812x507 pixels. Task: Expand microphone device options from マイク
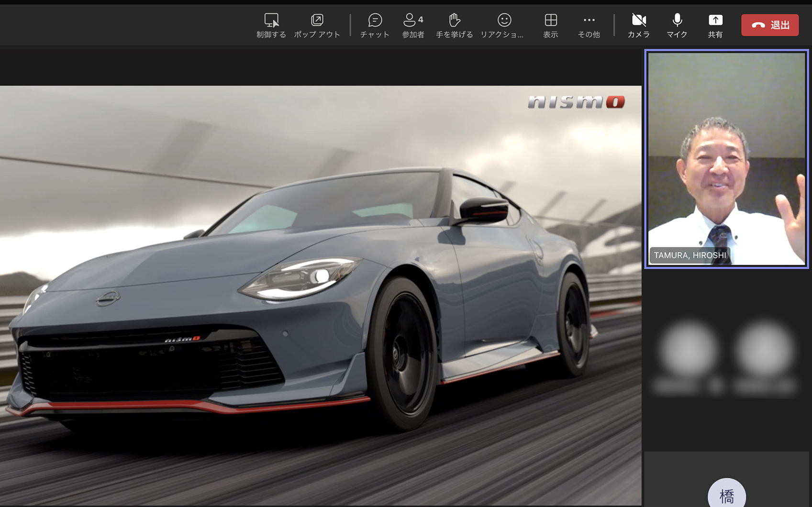[677, 25]
